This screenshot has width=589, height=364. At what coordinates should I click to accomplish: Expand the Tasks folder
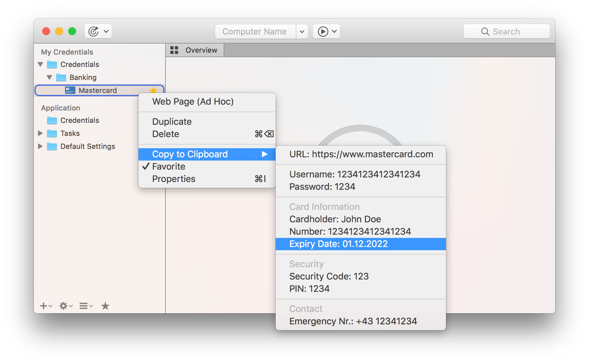[x=40, y=133]
